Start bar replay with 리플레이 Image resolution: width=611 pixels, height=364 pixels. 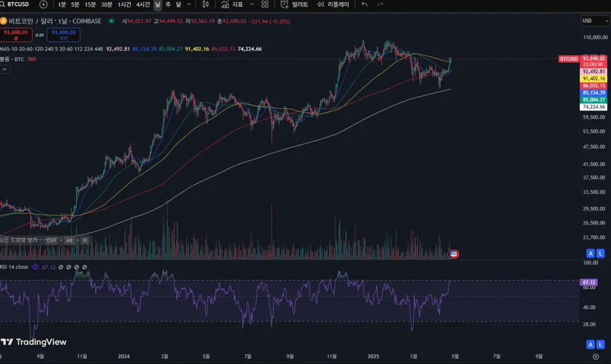point(333,4)
